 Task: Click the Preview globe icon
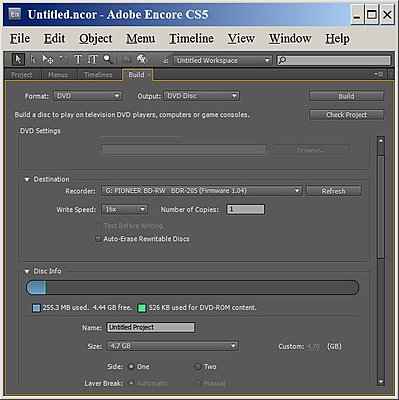click(x=142, y=59)
